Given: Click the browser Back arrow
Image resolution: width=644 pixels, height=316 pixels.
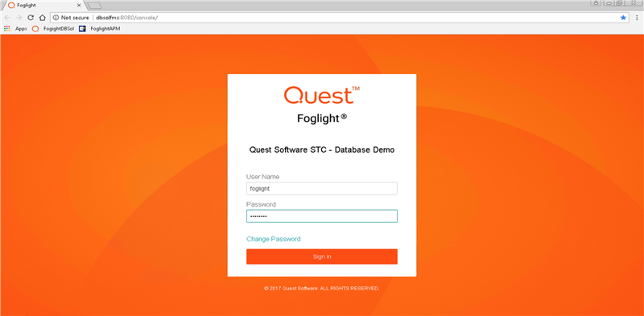Looking at the screenshot, I should 7,18.
